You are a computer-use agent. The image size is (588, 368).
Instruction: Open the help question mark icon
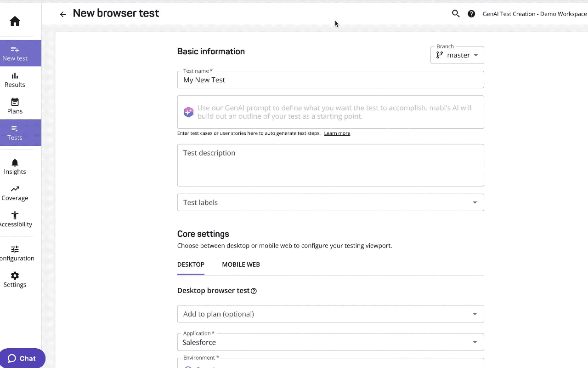pos(471,14)
